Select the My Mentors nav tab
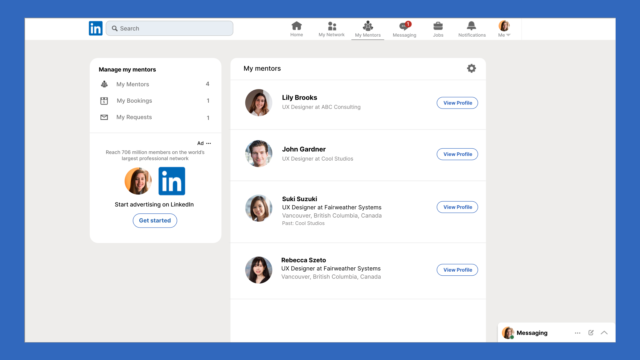Image resolution: width=640 pixels, height=360 pixels. pyautogui.click(x=368, y=29)
